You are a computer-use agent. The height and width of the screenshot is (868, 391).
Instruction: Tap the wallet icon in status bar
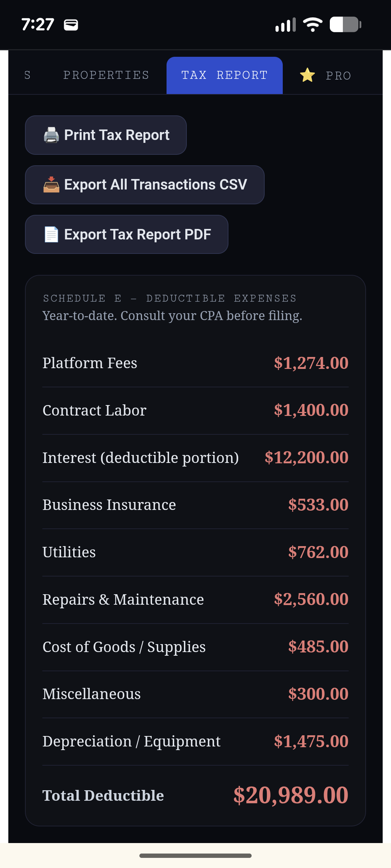71,25
